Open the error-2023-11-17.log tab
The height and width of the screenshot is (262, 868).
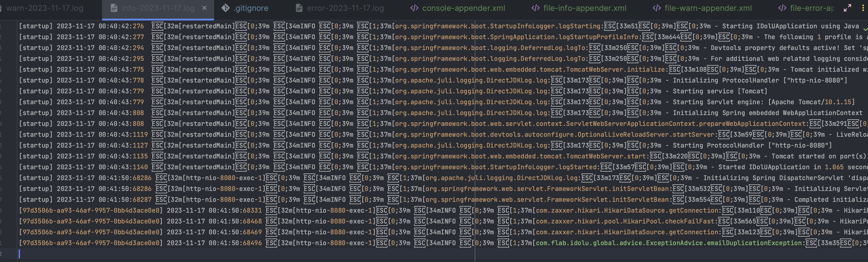coord(345,8)
